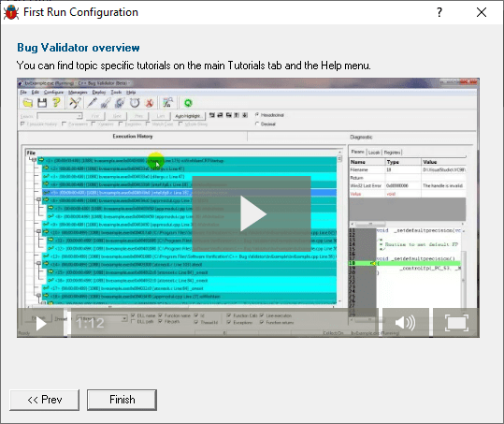Close the First Run Configuration dialog
The width and height of the screenshot is (504, 424).
(x=482, y=12)
